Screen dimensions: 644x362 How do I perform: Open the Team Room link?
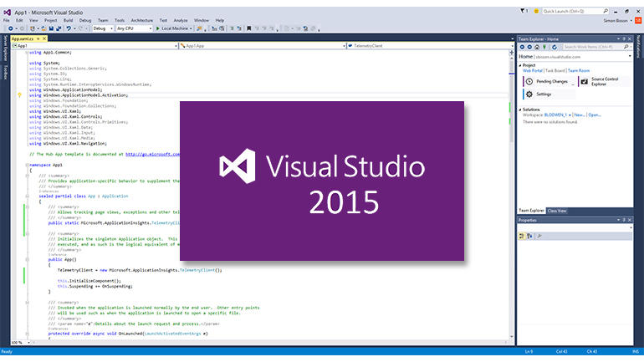coord(578,70)
